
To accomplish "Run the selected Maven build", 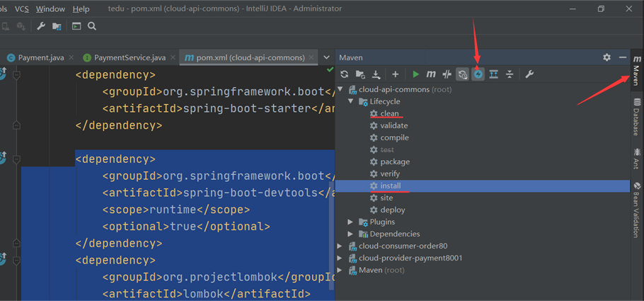I will (x=415, y=74).
